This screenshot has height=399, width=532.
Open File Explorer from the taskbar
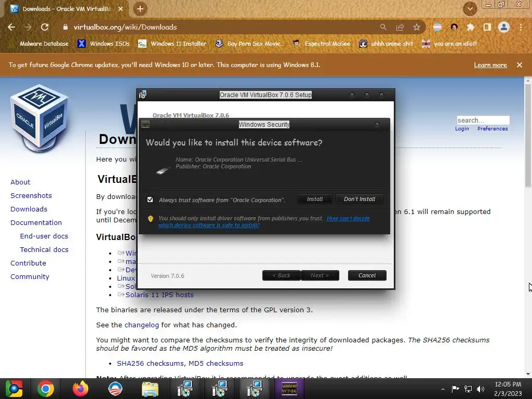150,389
